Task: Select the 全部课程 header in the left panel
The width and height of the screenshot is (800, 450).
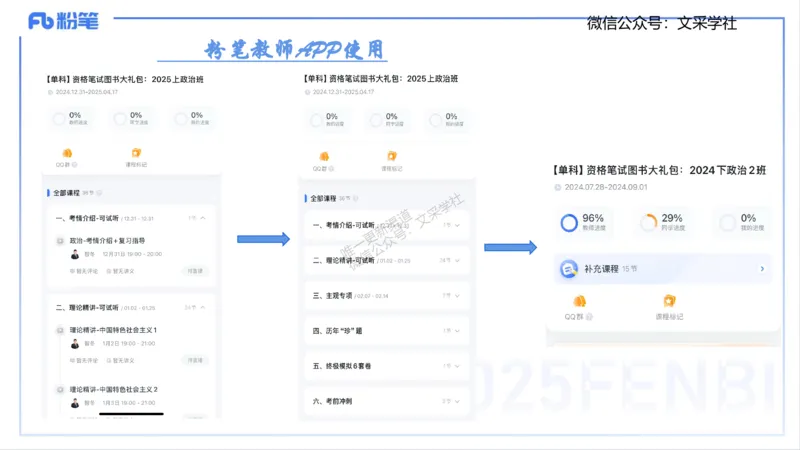Action: (x=66, y=193)
